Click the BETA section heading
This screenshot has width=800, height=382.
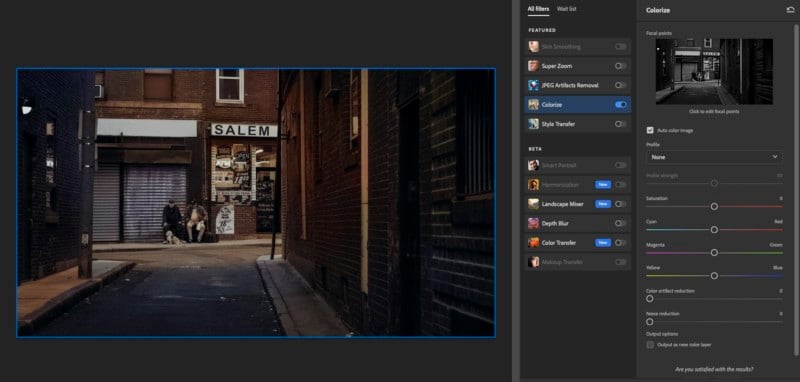[x=535, y=149]
